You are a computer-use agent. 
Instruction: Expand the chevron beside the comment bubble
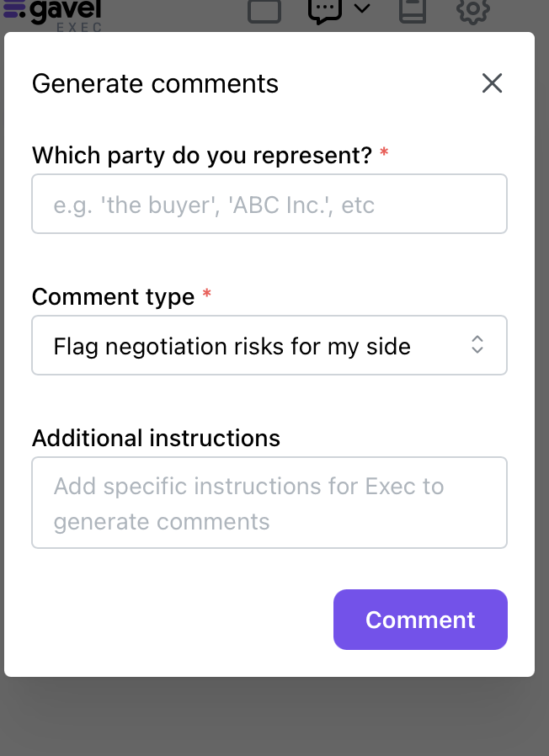362,9
